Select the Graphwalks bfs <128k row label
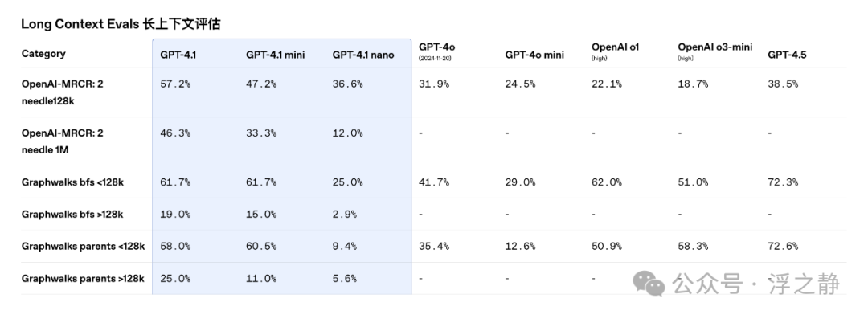The width and height of the screenshot is (868, 319). click(x=72, y=182)
